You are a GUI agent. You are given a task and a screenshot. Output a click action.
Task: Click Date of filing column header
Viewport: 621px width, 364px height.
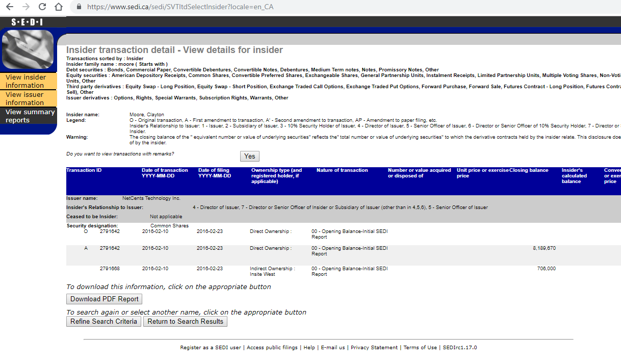tap(215, 173)
